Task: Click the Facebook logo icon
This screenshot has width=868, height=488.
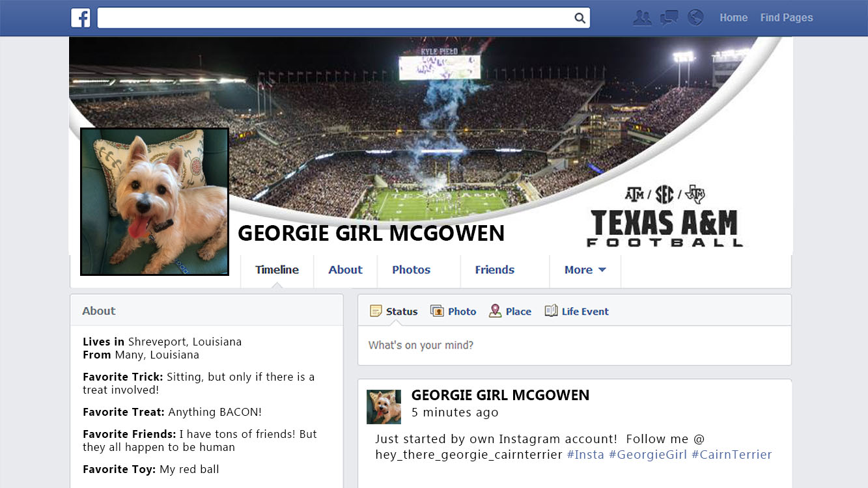Action: click(81, 18)
